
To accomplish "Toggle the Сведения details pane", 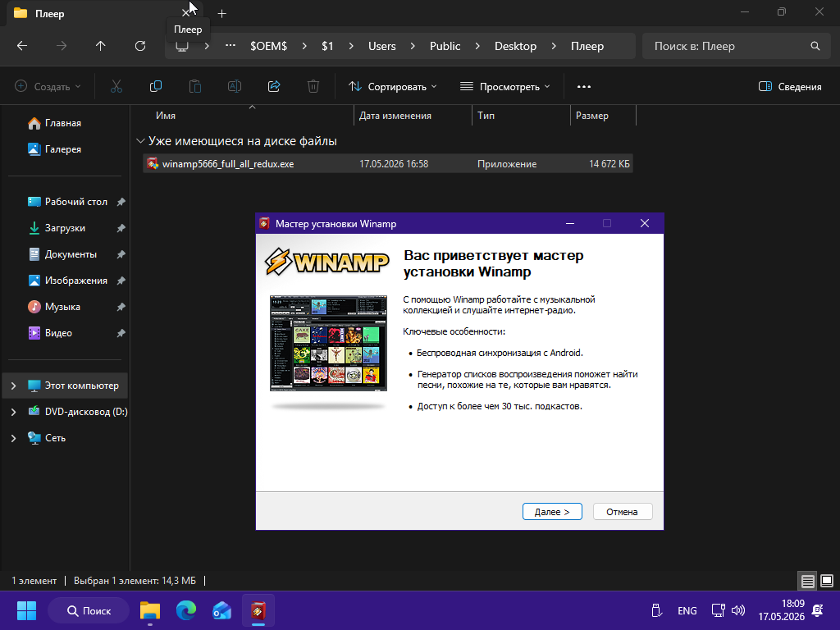I will pos(790,86).
